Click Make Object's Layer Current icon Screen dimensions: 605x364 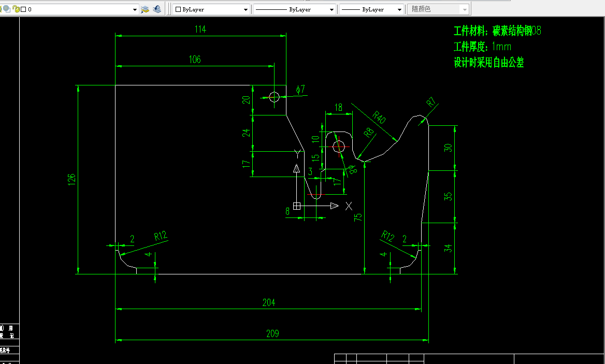tap(145, 9)
